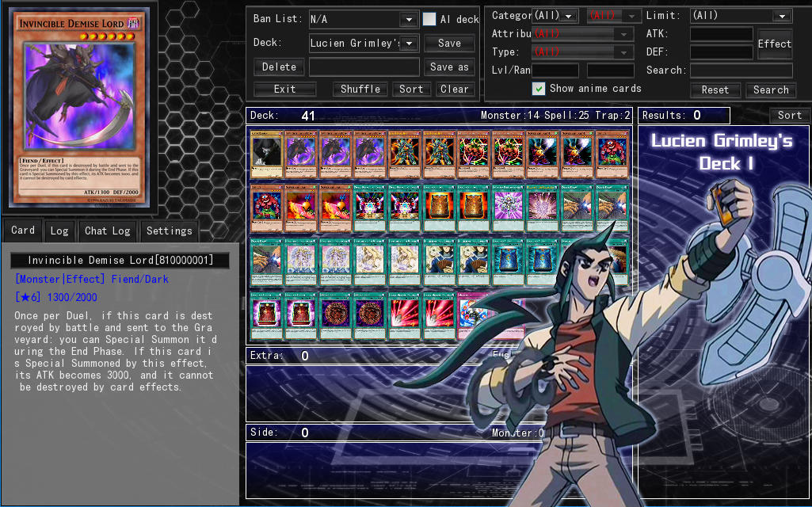Select the red ogre card ending first row
This screenshot has height=507, width=812.
(x=612, y=154)
